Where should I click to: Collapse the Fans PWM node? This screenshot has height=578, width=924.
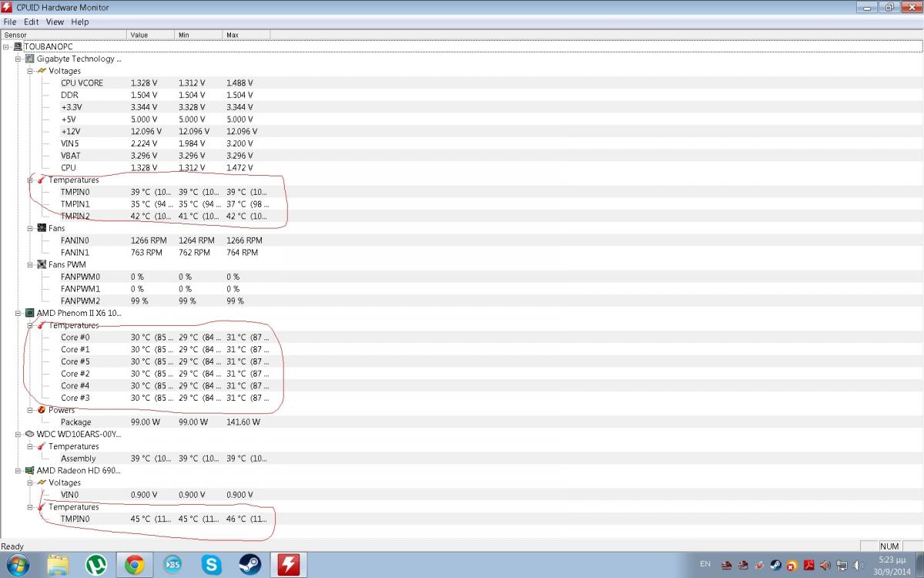point(30,264)
